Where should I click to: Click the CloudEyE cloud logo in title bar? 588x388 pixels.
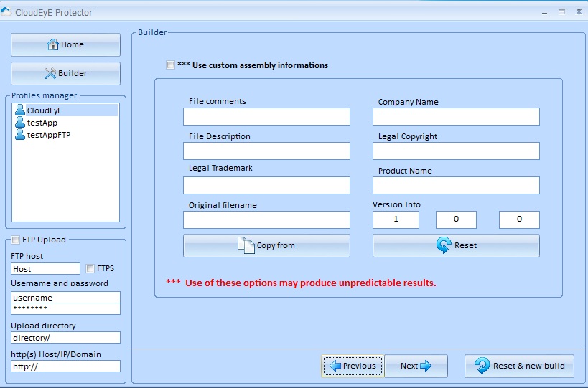coord(6,12)
